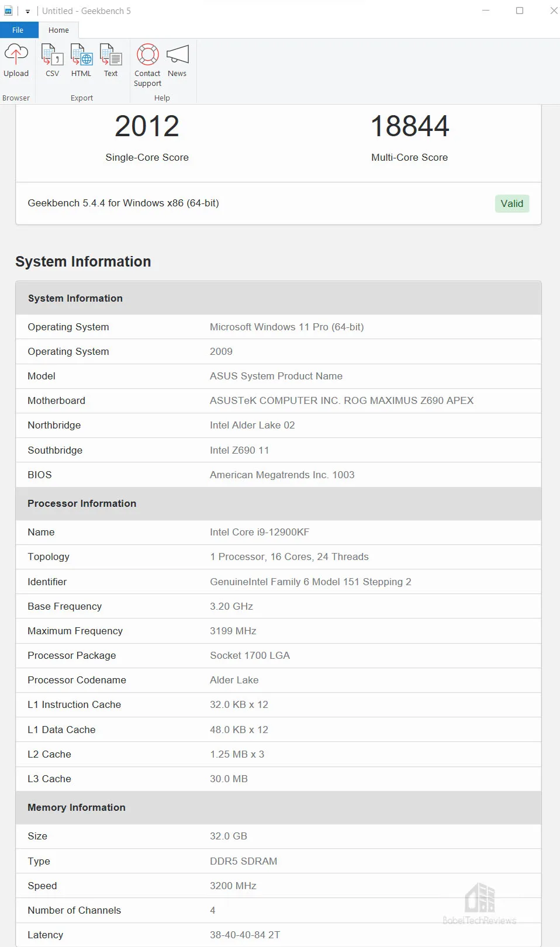Click the Alder Lake codename value
This screenshot has width=560, height=947.
pos(234,680)
